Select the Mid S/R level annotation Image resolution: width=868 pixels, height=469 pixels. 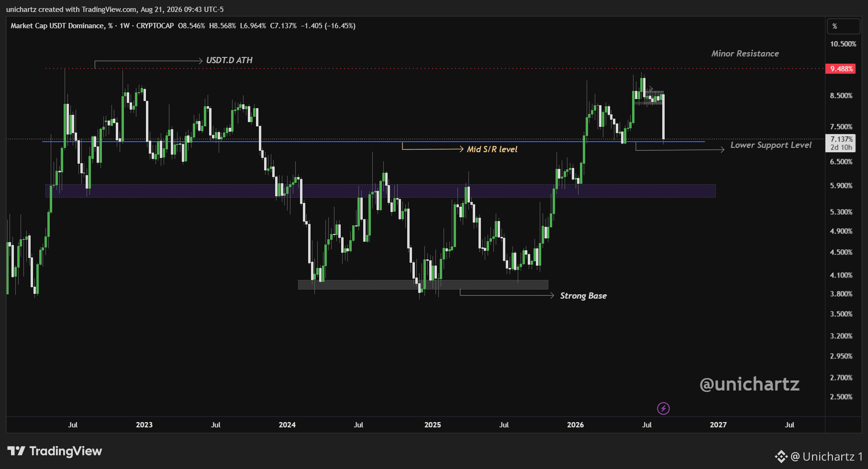pyautogui.click(x=492, y=149)
